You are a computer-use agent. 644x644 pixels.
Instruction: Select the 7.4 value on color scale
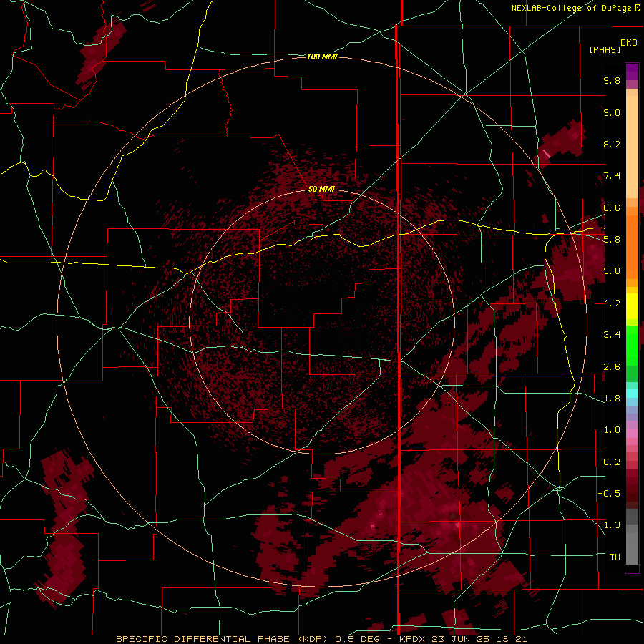[612, 176]
